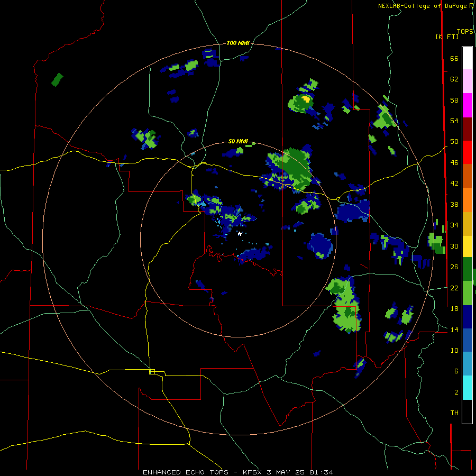
Task: Pick the dark orange legend swatch
Action: pos(467,176)
